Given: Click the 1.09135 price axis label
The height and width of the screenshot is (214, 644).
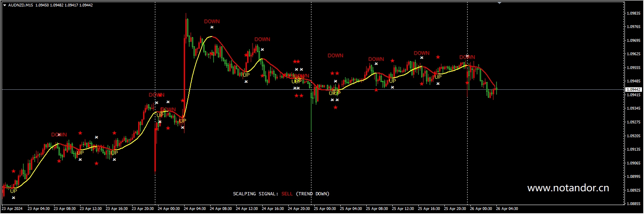Looking at the screenshot, I should tap(633, 149).
